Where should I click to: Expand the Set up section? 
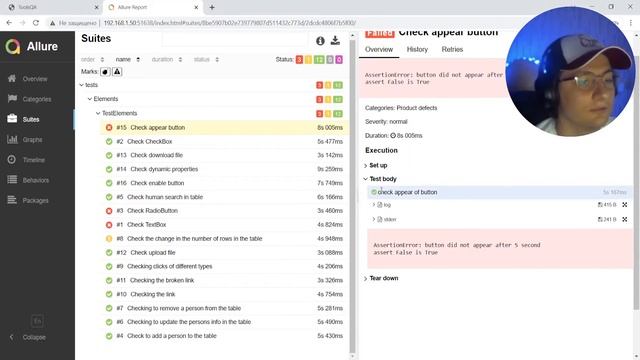point(376,165)
